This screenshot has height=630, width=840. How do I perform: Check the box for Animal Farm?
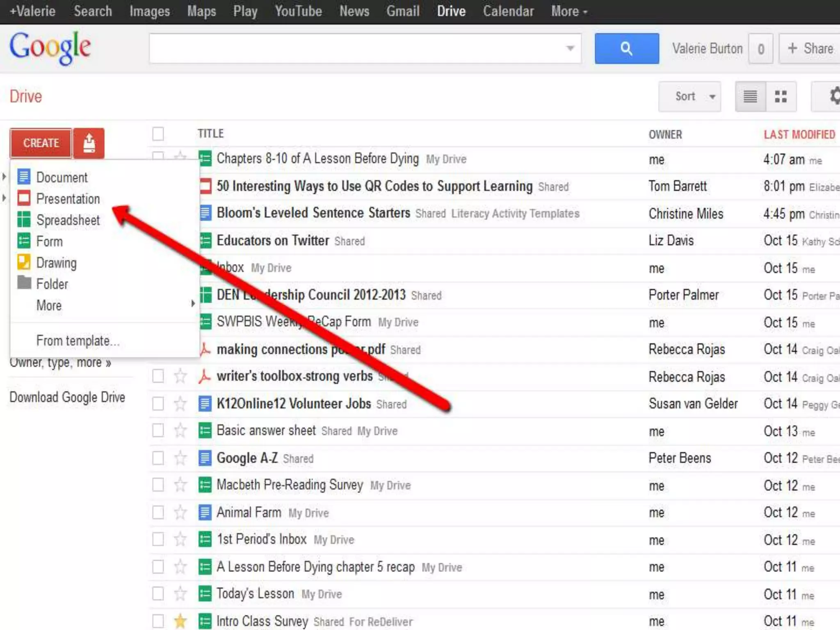pos(158,512)
